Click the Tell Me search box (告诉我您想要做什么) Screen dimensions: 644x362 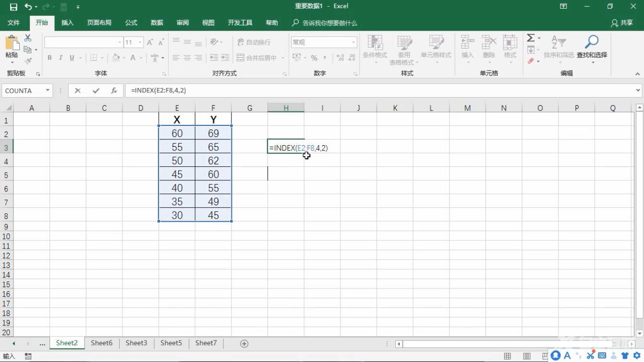point(325,23)
